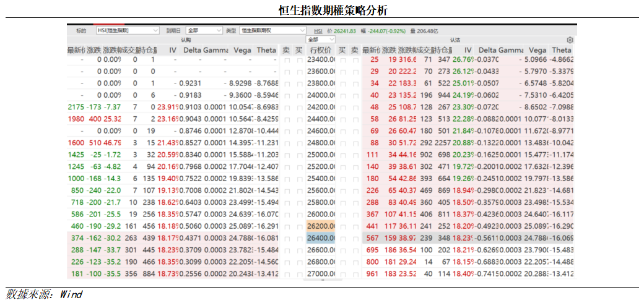This screenshot has height=303, width=644.
Task: Check put-side 卖 checkbox for strike 25000
Action: [355, 155]
